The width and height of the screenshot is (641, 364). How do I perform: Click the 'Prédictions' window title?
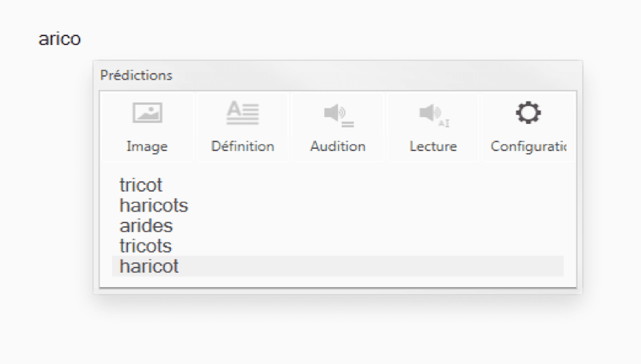click(136, 75)
